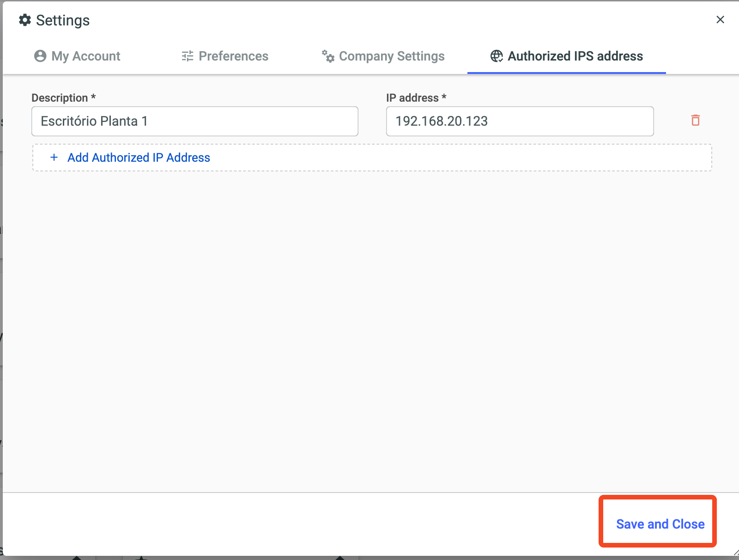Image resolution: width=739 pixels, height=560 pixels.
Task: Click the gear icon beside Settings title
Action: (25, 20)
